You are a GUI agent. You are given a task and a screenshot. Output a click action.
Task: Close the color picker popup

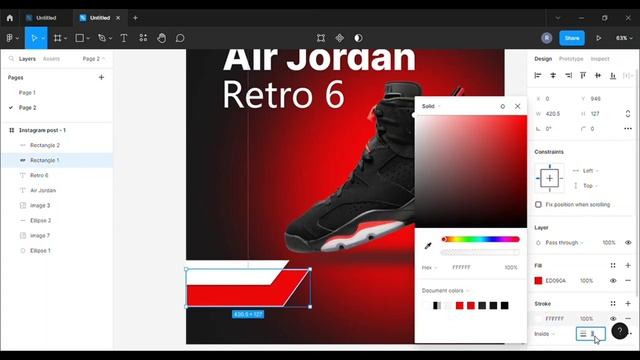click(x=518, y=106)
